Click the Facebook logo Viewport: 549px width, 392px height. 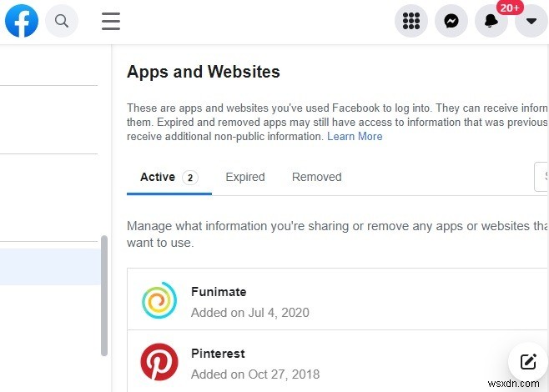point(22,21)
